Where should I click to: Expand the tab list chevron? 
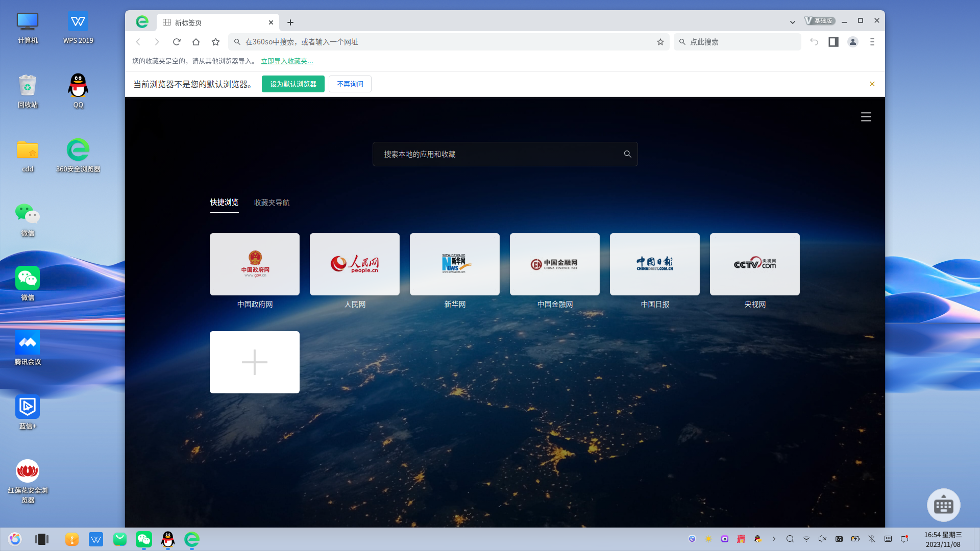coord(792,22)
